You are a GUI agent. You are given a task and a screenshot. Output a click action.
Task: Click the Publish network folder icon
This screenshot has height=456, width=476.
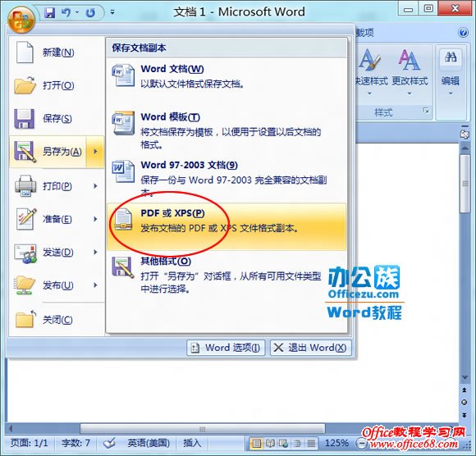click(x=25, y=285)
